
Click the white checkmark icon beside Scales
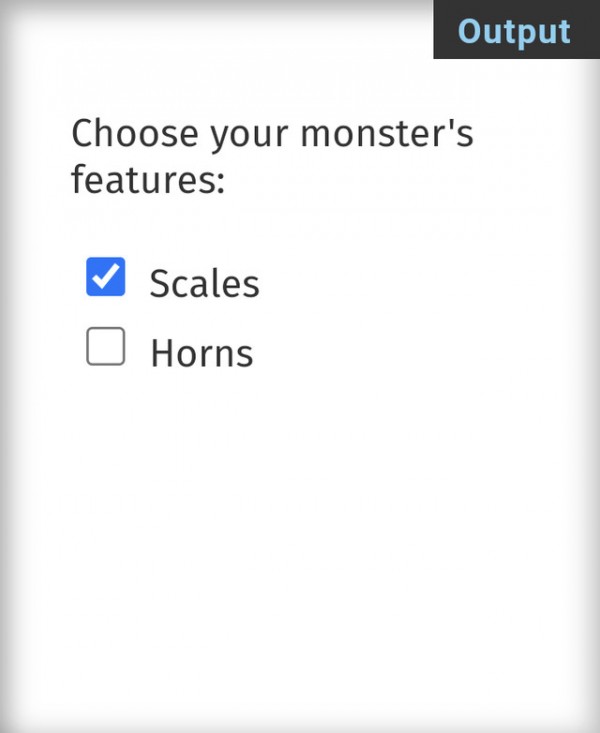pos(106,277)
